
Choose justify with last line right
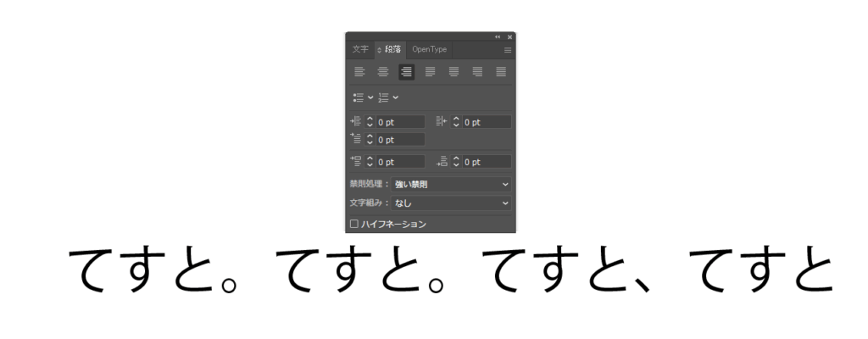click(x=478, y=72)
